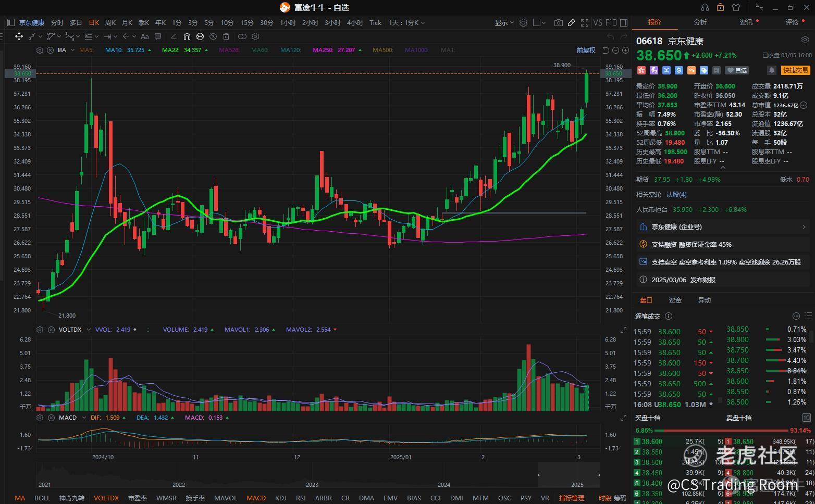Open drawing toolbar settings gear
Viewport: 815px width, 504px height.
coord(255,36)
